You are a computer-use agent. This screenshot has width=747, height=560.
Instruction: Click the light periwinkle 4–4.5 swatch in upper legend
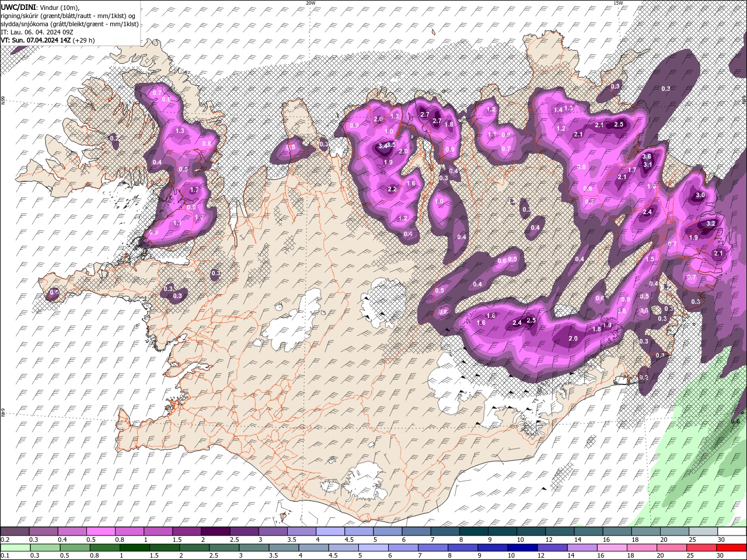pos(330,531)
